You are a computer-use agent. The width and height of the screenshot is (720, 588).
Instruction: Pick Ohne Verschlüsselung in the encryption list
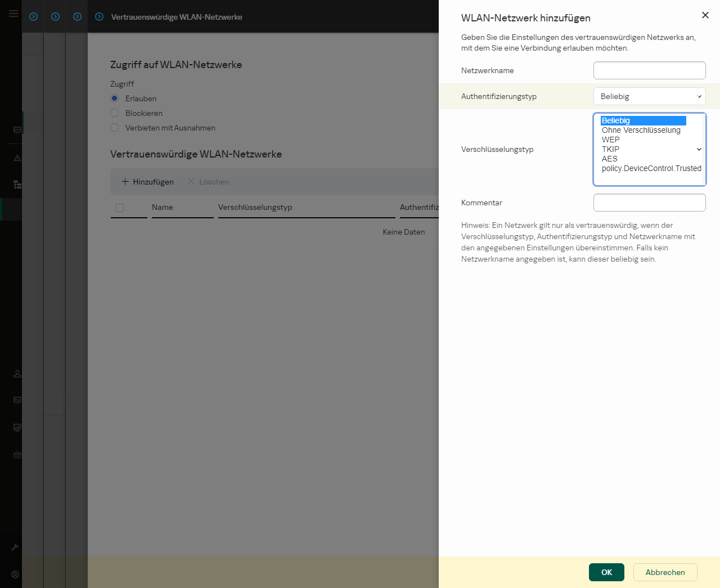641,130
